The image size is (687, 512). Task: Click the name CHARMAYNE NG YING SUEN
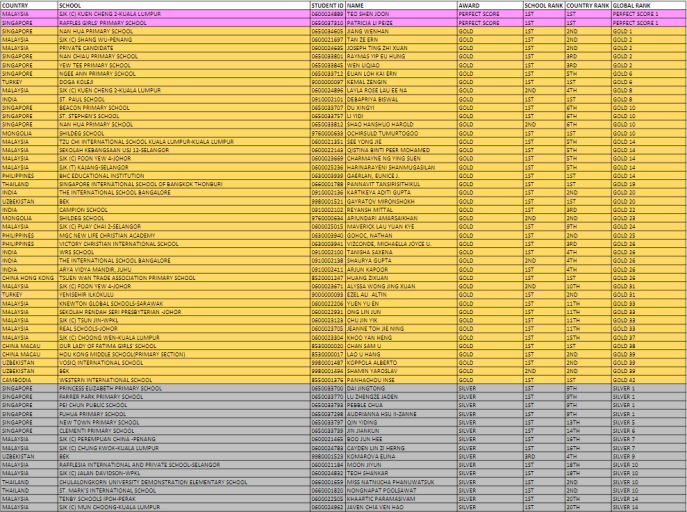[401, 159]
